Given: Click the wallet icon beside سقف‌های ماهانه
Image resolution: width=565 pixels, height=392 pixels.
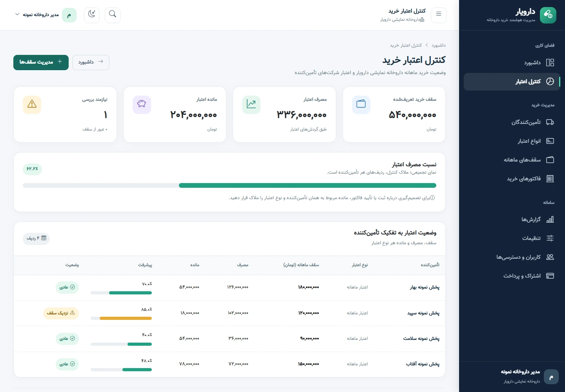Looking at the screenshot, I should pos(550,160).
